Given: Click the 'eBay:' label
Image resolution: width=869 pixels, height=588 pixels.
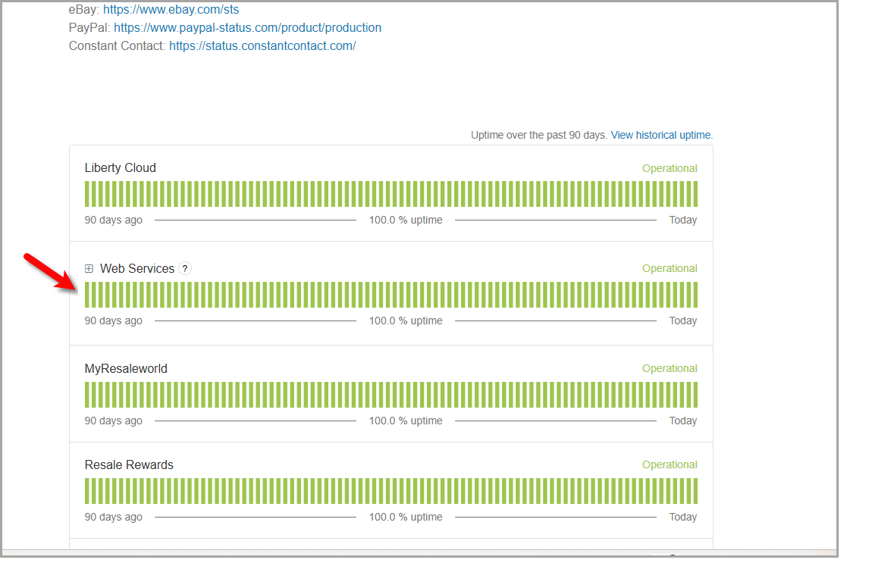Looking at the screenshot, I should coord(83,9).
